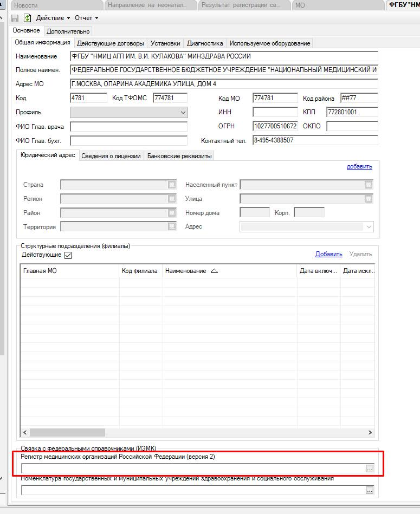Select the Общая информация tab

43,43
